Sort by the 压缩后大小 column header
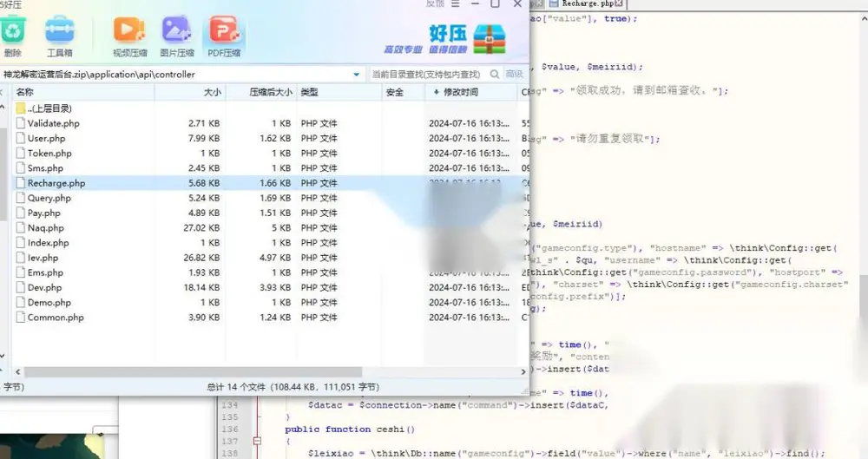This screenshot has height=459, width=868. pyautogui.click(x=261, y=92)
